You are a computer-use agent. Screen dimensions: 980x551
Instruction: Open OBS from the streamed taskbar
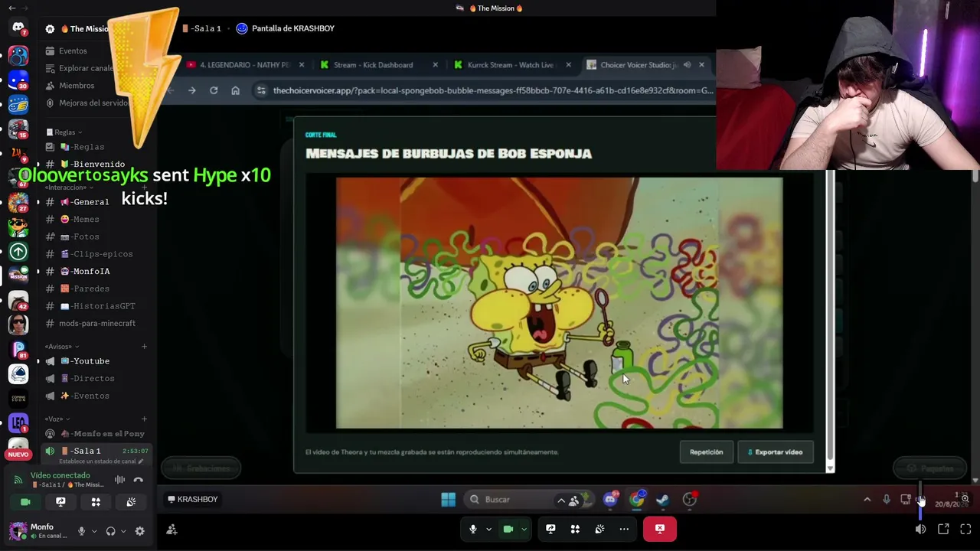tap(689, 500)
